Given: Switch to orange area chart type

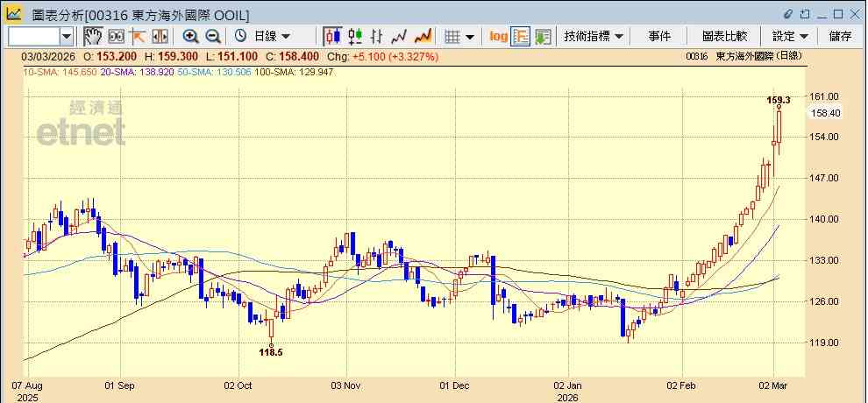Looking at the screenshot, I should pos(423,37).
